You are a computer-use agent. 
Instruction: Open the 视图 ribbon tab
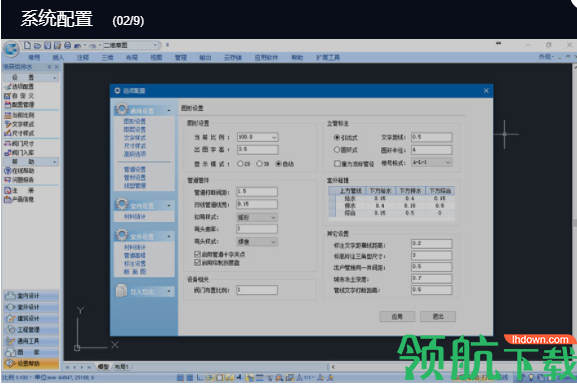point(156,57)
